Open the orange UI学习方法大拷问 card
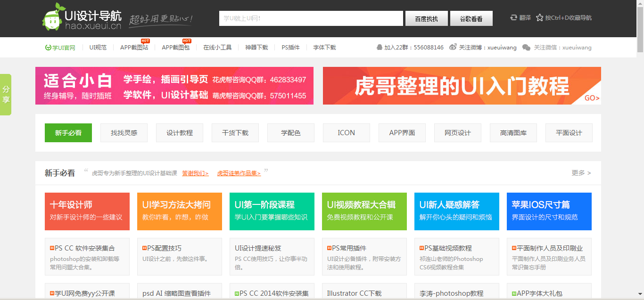The image size is (644, 300). pos(180,211)
